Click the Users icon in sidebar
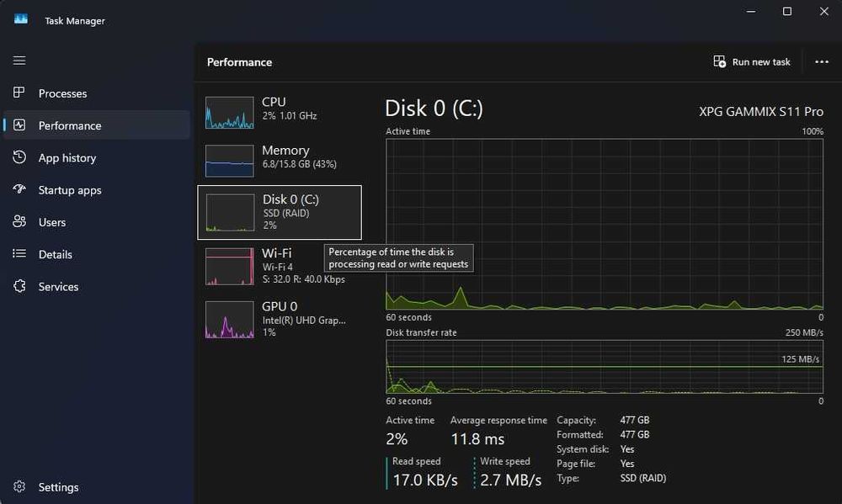 tap(19, 222)
